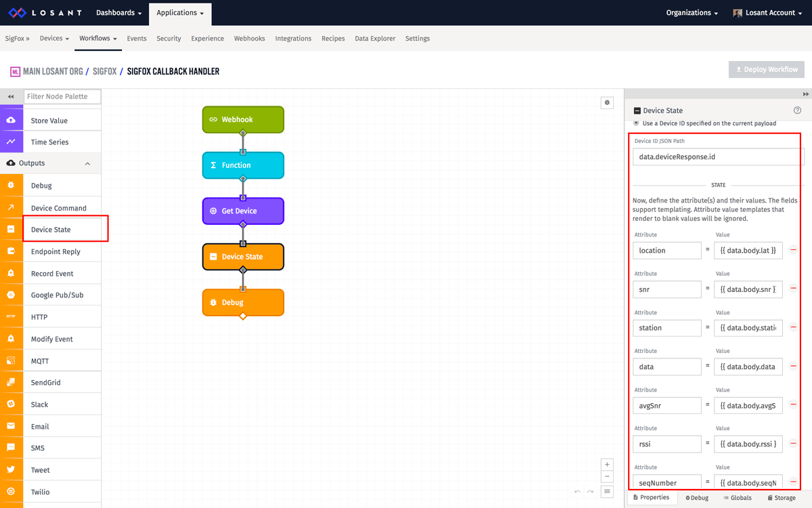Go to Data Explorer page
Image resolution: width=812 pixels, height=508 pixels.
pyautogui.click(x=375, y=39)
